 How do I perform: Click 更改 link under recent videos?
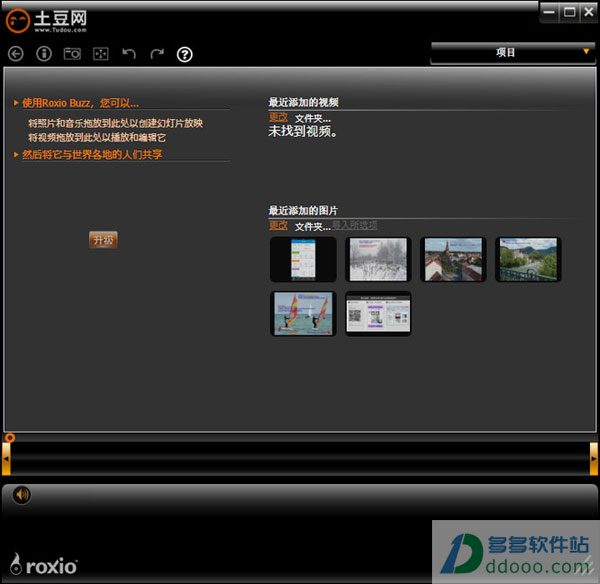pyautogui.click(x=278, y=117)
